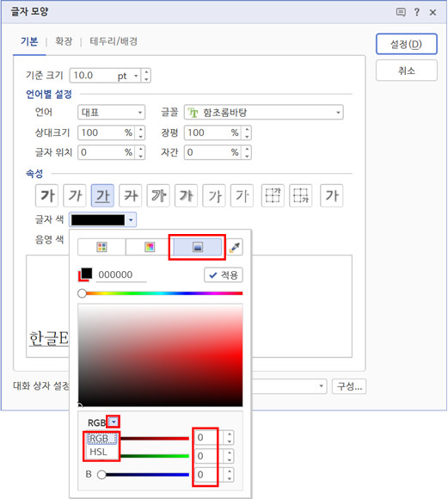Screen dimensions: 448x499
Task: Click the subscript 가 grid icon
Action: [300, 195]
